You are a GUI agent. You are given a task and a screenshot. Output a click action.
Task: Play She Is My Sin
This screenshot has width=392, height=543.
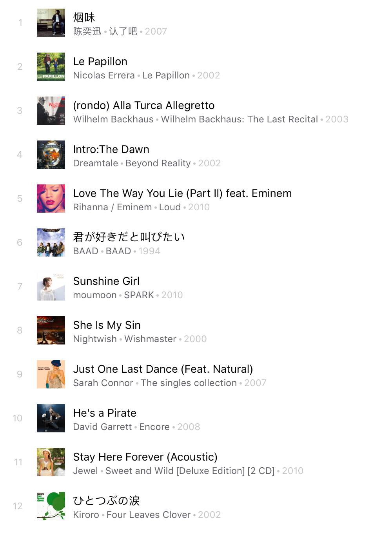click(x=196, y=330)
